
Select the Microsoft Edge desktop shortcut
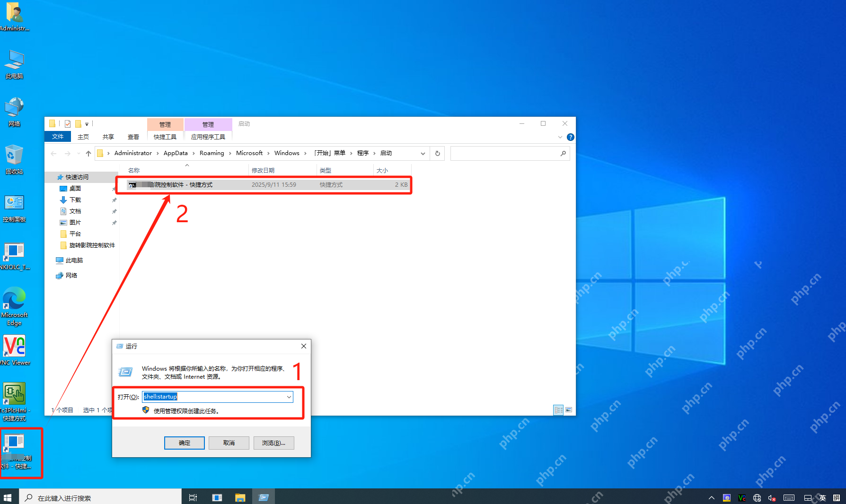pos(14,306)
